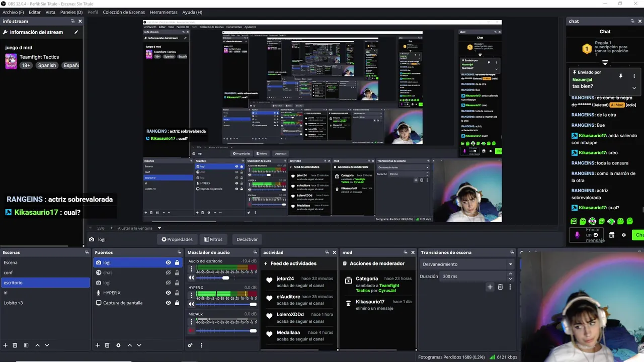Open the Editar menu
644x362 pixels.
pyautogui.click(x=35, y=12)
